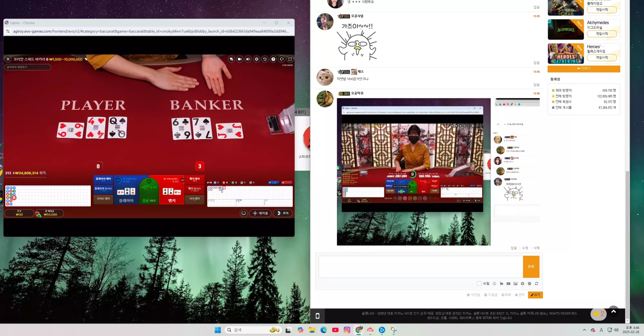The height and width of the screenshot is (336, 644).
Task: Select the 뱅커 페어 side bet
Action: click(194, 179)
